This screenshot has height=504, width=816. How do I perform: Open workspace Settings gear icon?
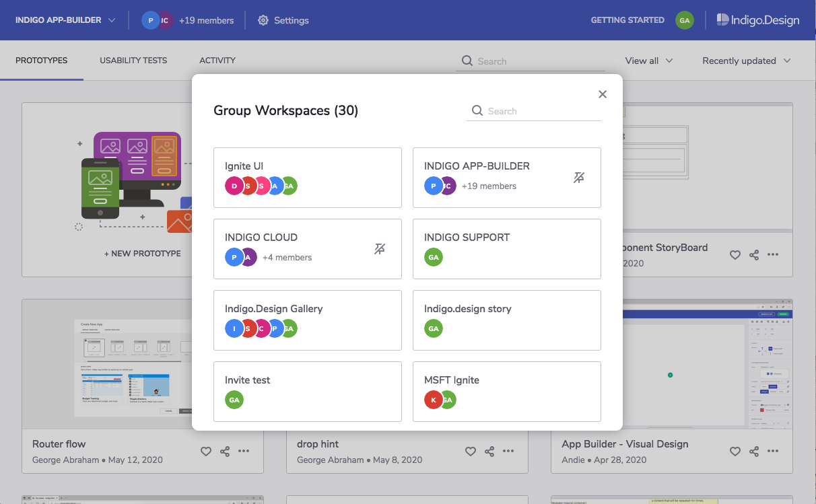coord(263,20)
